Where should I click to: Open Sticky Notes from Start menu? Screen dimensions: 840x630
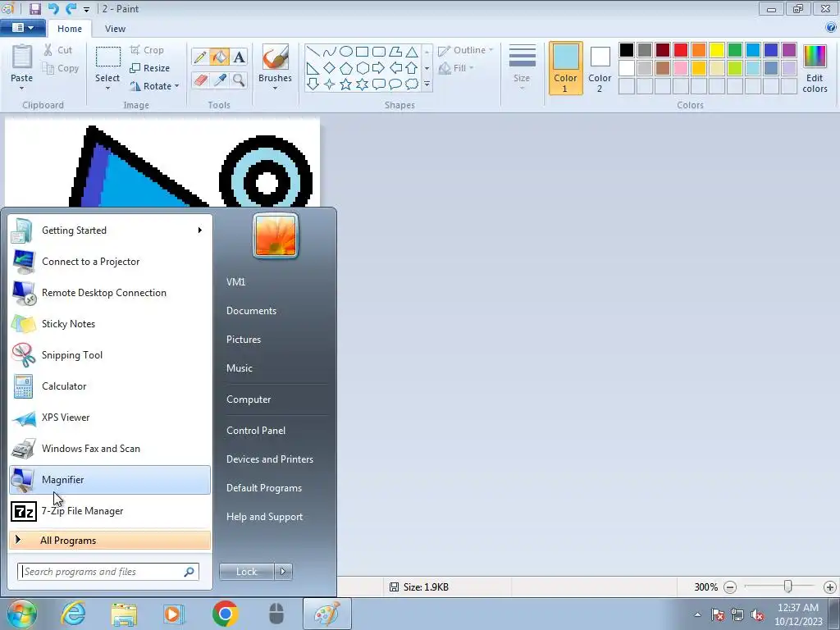point(110,324)
